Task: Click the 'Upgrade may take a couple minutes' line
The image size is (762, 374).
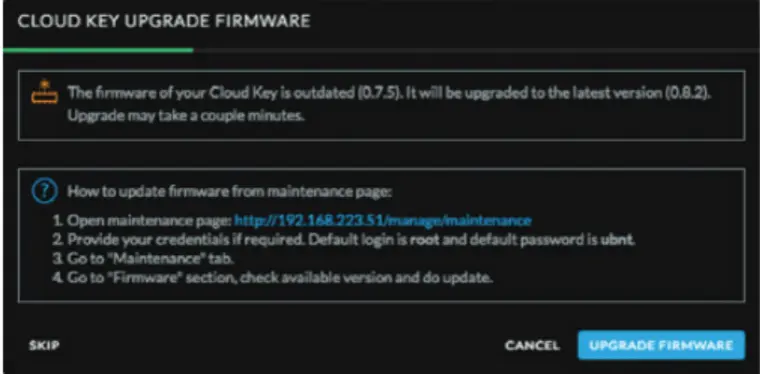Action: (186, 117)
